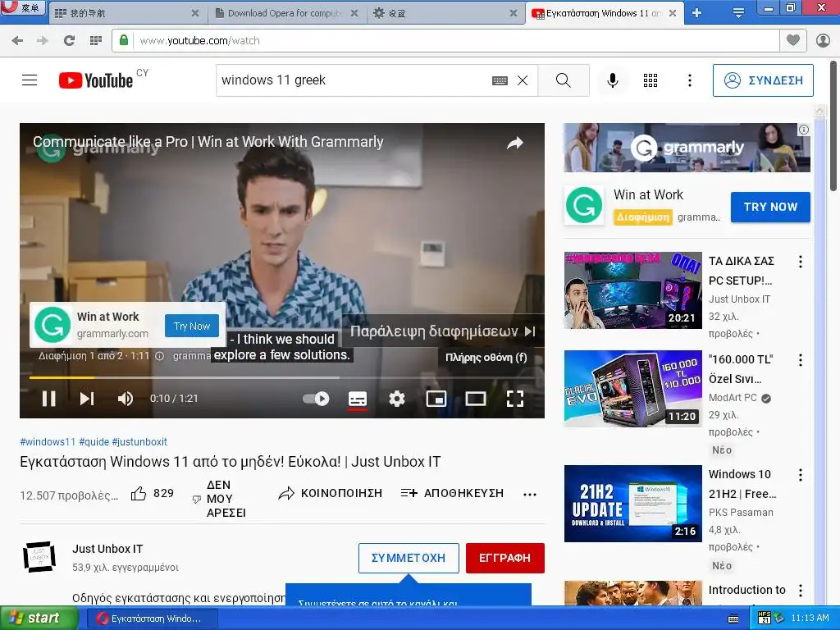
Task: Open options for Introduction to video
Action: [801, 591]
